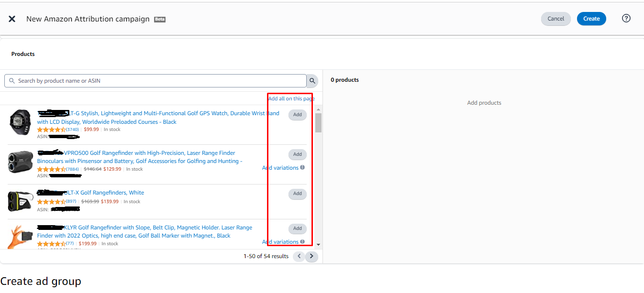This screenshot has width=644, height=293.
Task: Click the search magnifier button
Action: coord(312,81)
